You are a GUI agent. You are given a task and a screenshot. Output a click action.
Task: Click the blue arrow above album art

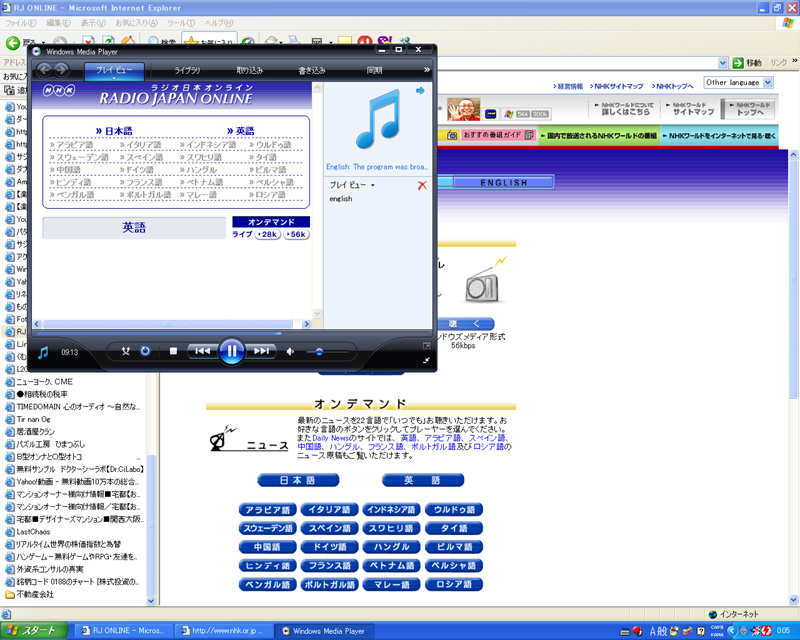[420, 91]
